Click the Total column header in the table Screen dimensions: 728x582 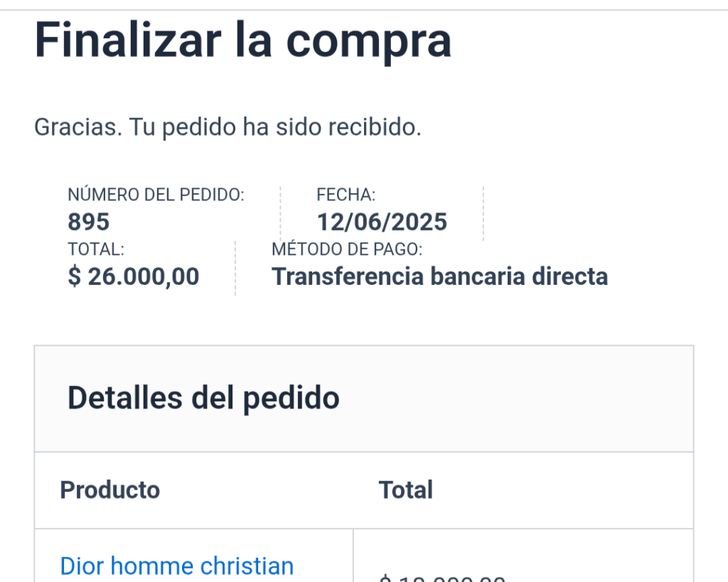pos(405,490)
